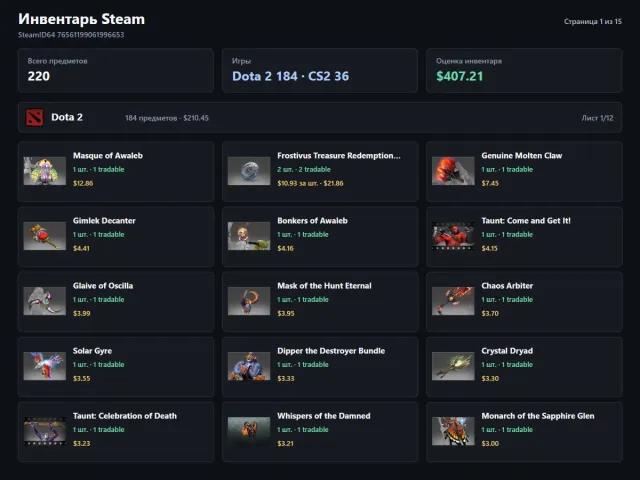Click the Glaive of Oscilla image

(x=44, y=301)
